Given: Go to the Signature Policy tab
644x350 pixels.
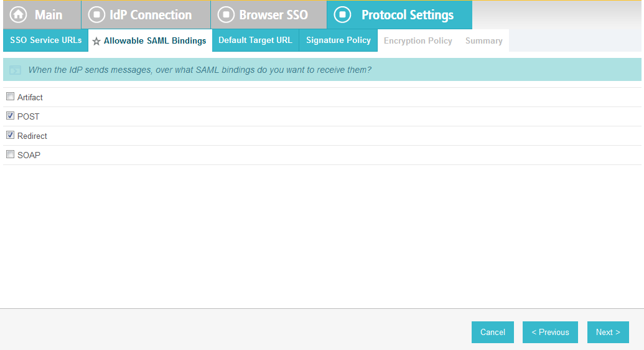Looking at the screenshot, I should [x=338, y=40].
